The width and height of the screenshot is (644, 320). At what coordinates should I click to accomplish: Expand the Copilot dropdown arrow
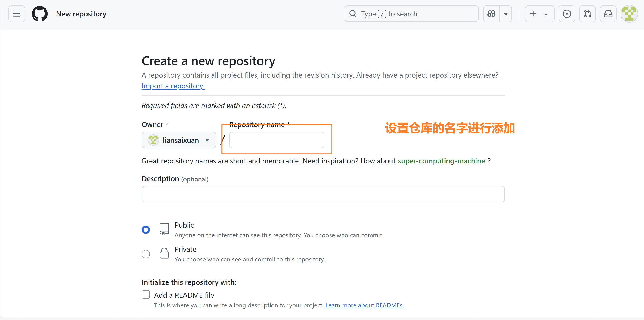tap(506, 14)
